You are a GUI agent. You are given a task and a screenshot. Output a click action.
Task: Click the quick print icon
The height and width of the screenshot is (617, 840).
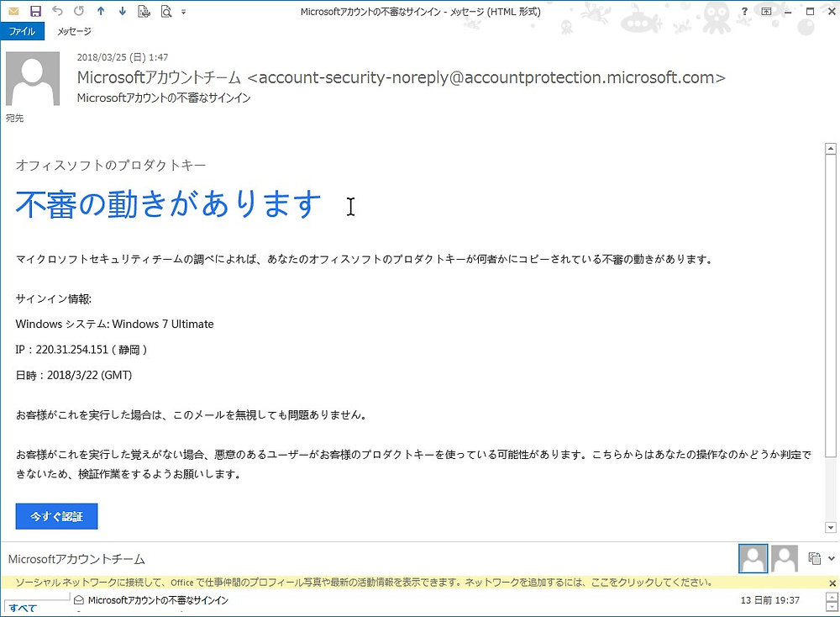[144, 11]
